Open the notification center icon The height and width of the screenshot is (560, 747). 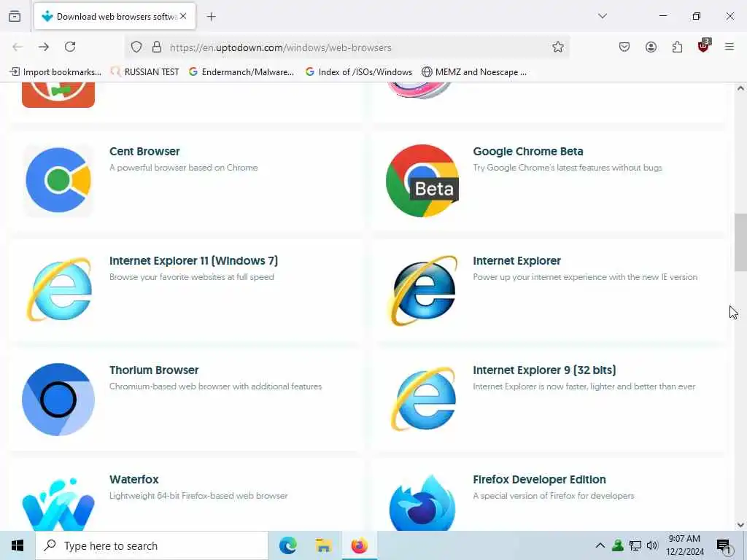coord(724,546)
